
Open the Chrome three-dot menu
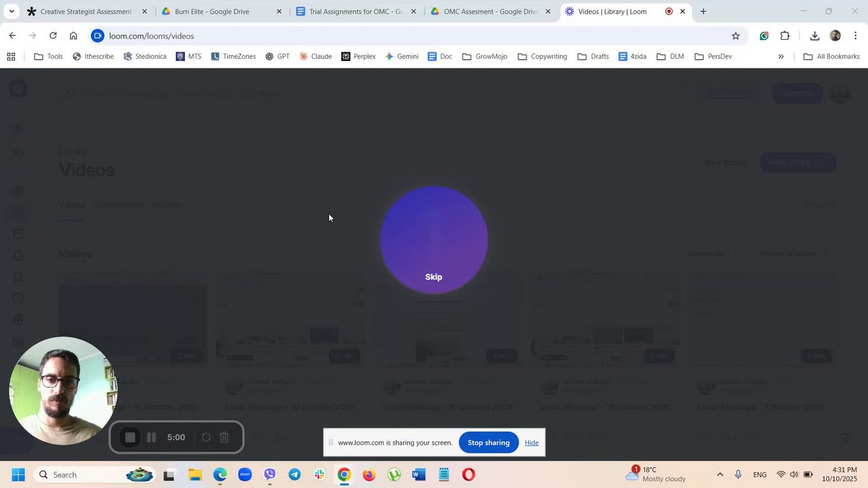856,36
